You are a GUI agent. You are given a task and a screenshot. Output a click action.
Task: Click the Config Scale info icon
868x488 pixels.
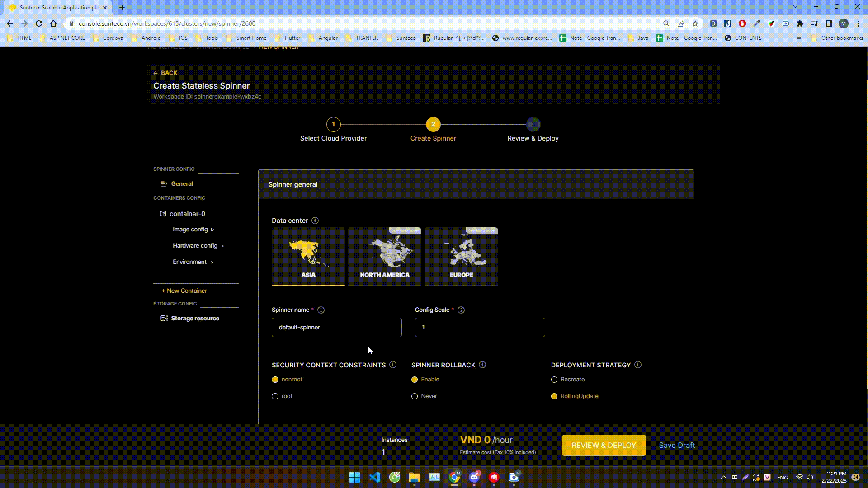(461, 310)
